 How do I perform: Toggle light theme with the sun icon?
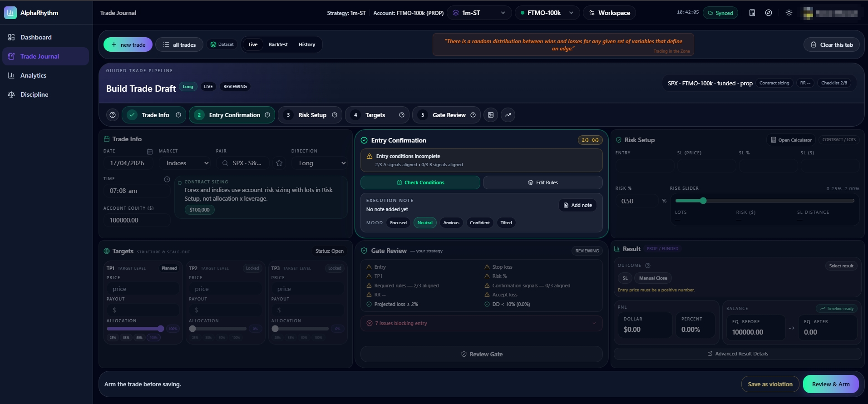click(x=789, y=13)
